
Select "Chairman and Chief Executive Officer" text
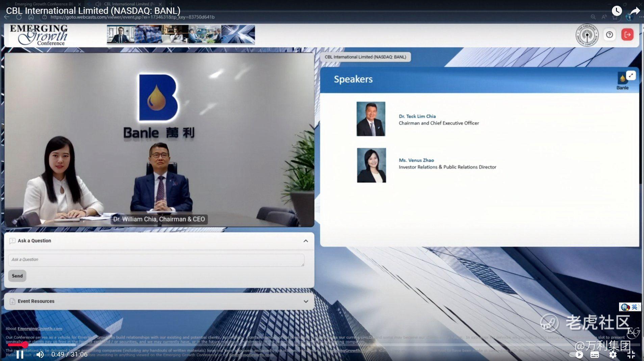tap(439, 123)
